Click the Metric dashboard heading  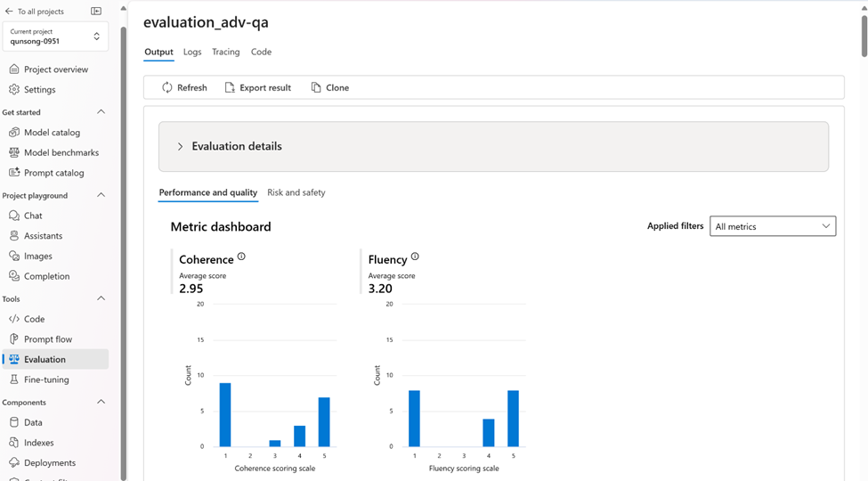[221, 226]
